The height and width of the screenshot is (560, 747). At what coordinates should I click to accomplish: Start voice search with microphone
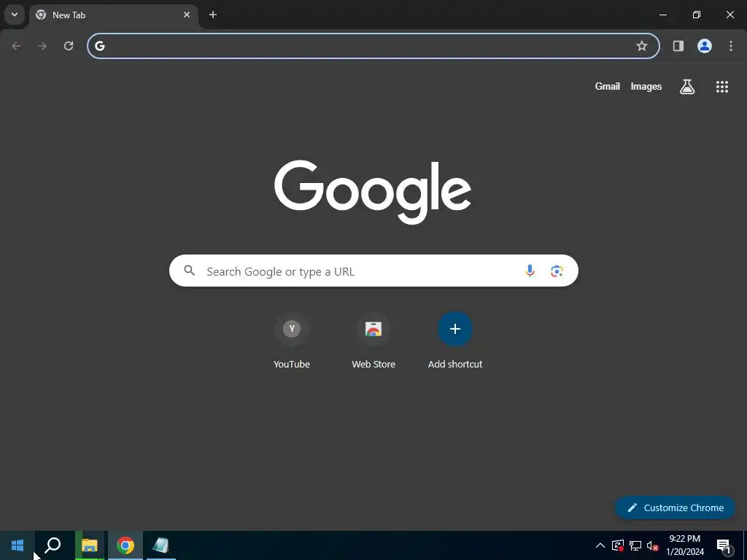(x=530, y=271)
